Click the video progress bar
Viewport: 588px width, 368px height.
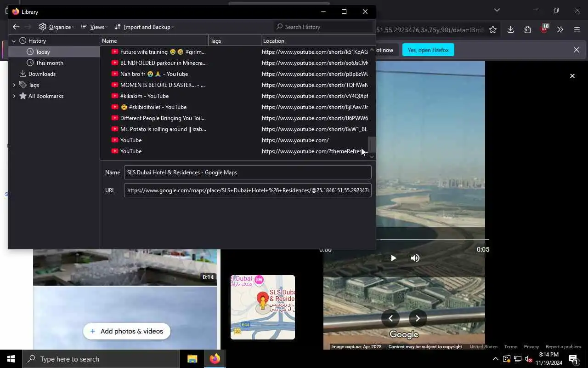point(432,240)
